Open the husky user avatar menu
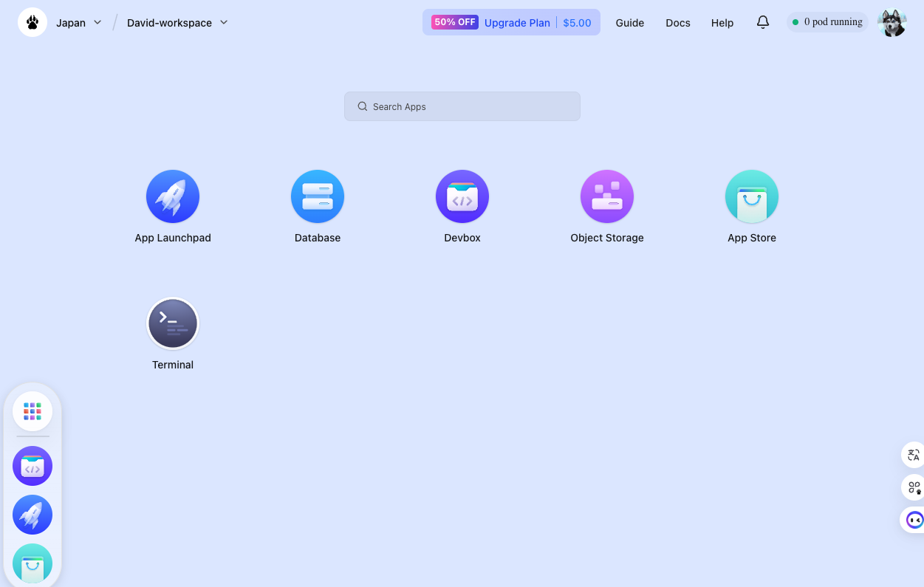Image resolution: width=924 pixels, height=587 pixels. click(892, 23)
